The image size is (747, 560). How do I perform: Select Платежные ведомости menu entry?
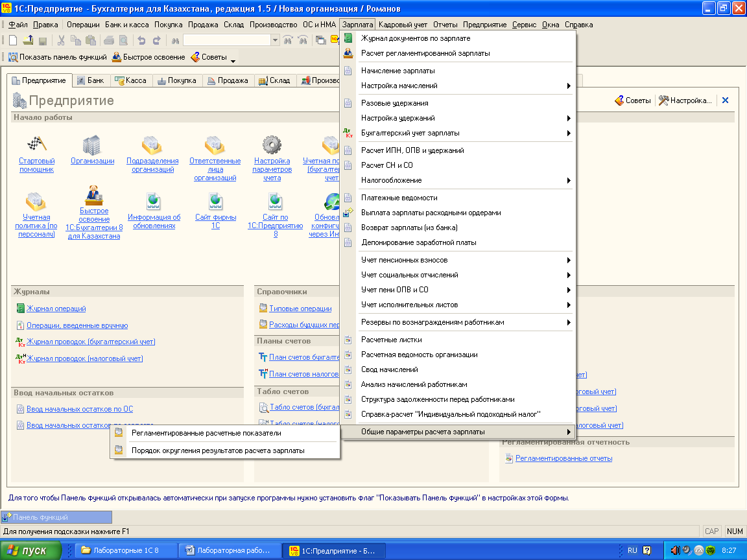point(457,198)
